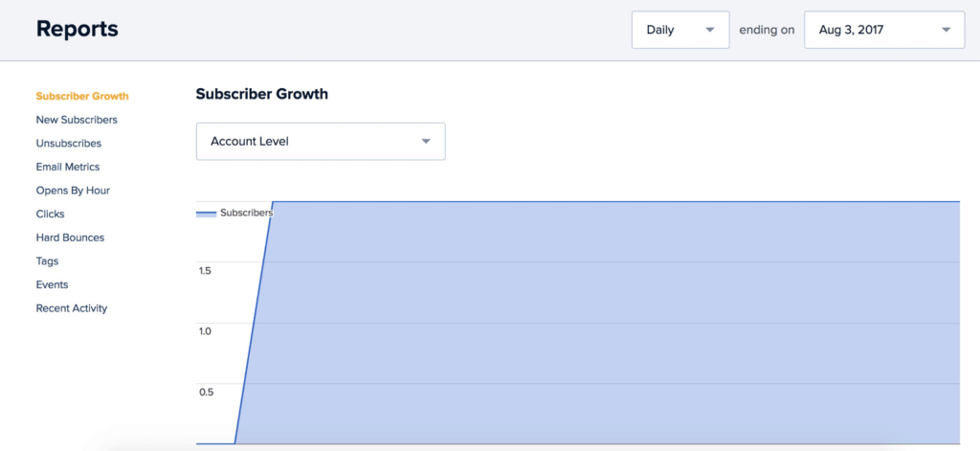Go to the Unsubscribes report
This screenshot has height=451, width=980.
pos(69,144)
